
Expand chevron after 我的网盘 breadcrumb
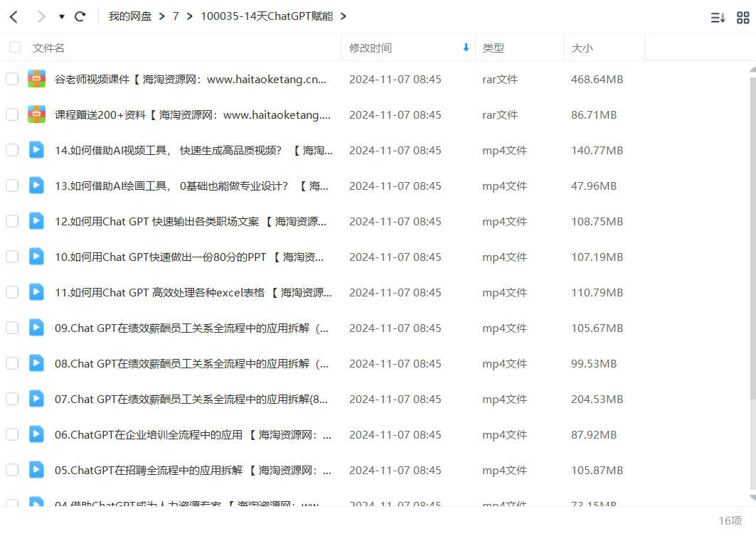(x=162, y=17)
